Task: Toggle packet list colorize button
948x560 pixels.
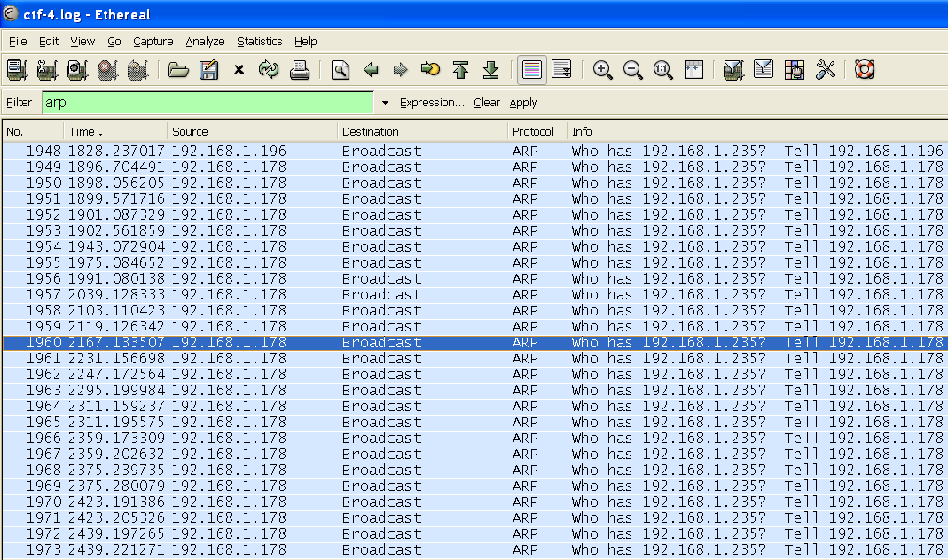Action: coord(531,70)
